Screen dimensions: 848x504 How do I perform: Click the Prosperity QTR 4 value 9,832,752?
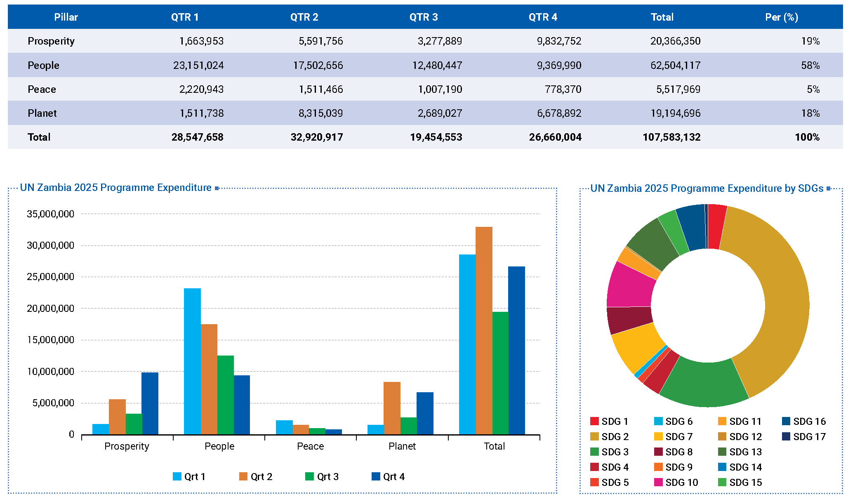point(559,41)
